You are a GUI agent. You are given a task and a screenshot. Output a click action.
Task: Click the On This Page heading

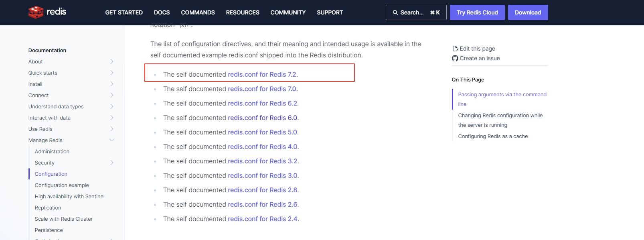point(468,79)
